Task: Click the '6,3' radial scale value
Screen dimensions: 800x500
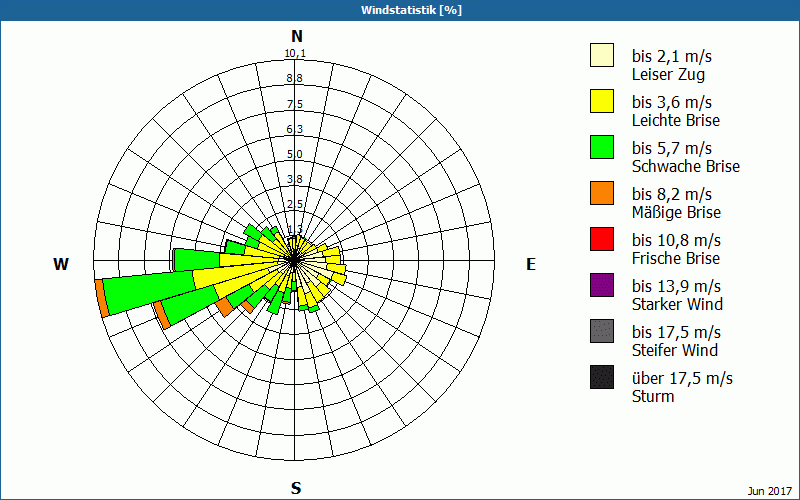Action: pos(294,129)
